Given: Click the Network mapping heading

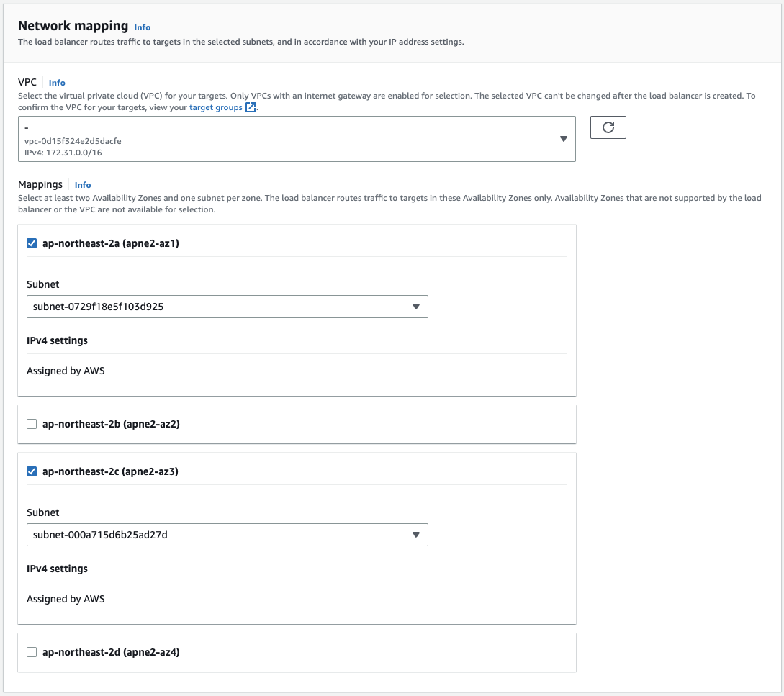Looking at the screenshot, I should tap(73, 26).
